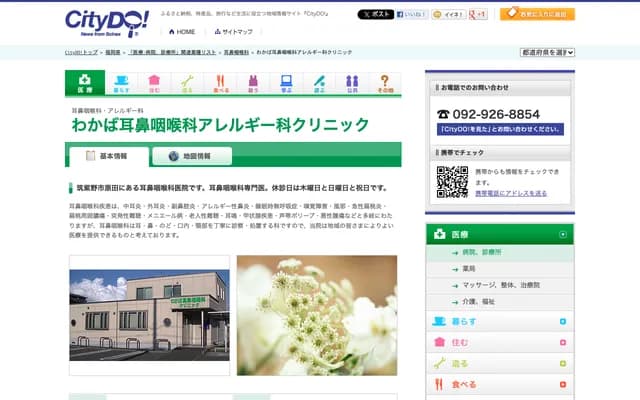Image resolution: width=640 pixels, height=400 pixels.
Task: Select the 学ぶ laptop category icon
Action: pos(286,84)
